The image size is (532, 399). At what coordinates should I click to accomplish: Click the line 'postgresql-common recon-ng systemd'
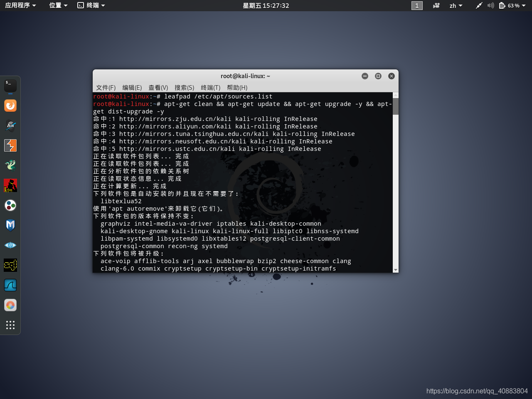pos(164,246)
